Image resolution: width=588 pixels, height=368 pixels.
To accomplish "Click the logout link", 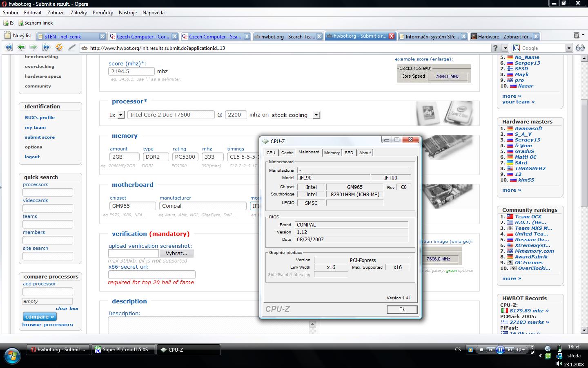I will tap(32, 157).
